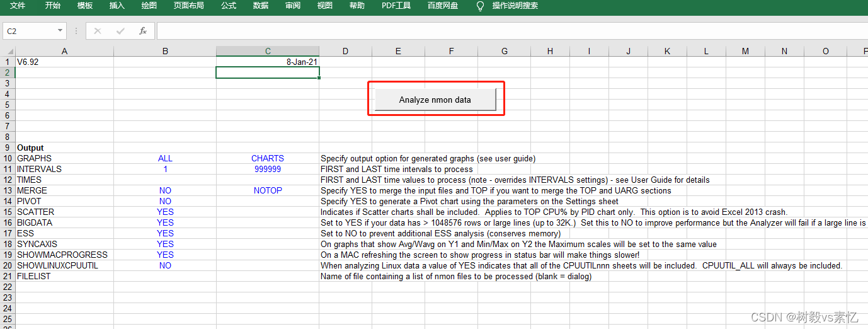Click the select-all corner triangle
Screen dimensions: 868x329
[x=8, y=51]
